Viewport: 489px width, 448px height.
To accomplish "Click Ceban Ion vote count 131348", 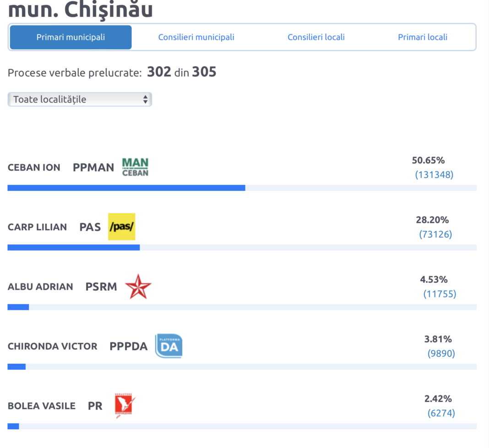I will [434, 175].
